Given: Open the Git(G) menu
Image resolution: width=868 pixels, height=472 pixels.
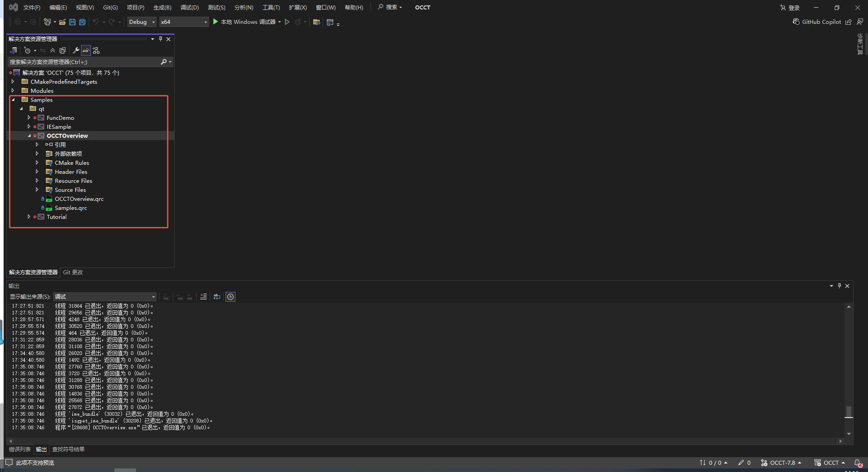Looking at the screenshot, I should pyautogui.click(x=110, y=7).
